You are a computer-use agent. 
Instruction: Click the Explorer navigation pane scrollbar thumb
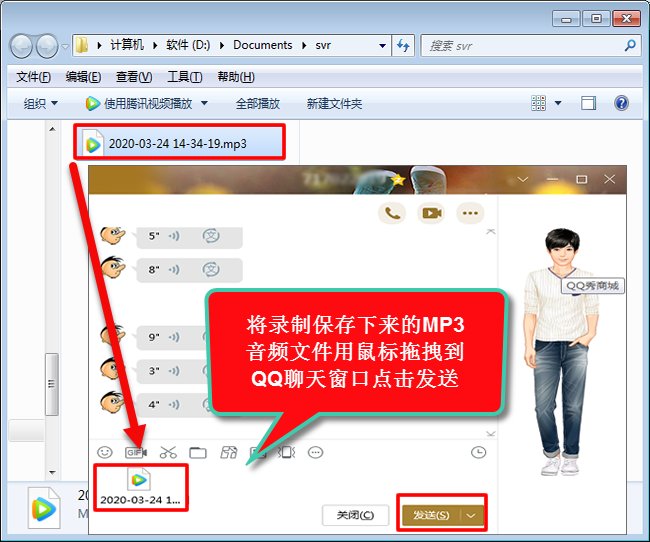pos(51,384)
